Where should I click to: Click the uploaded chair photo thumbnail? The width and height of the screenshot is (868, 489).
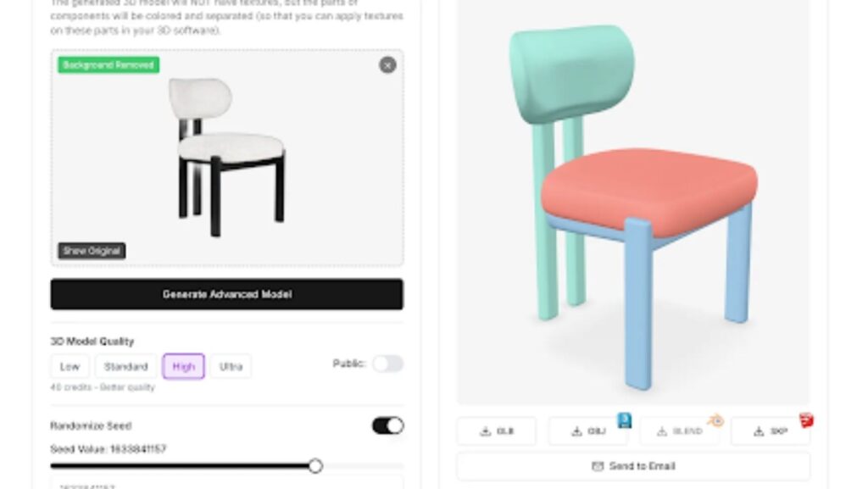point(228,157)
